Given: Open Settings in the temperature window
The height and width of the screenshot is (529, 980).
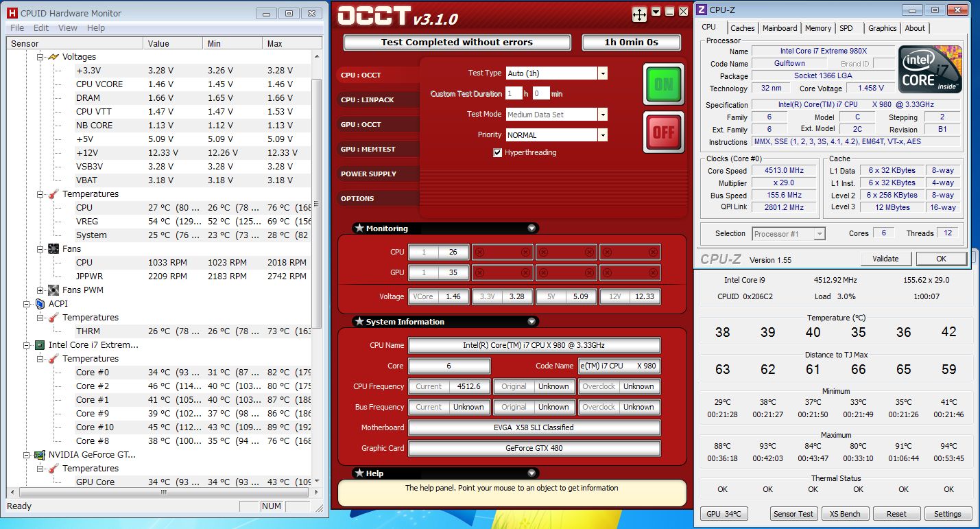Looking at the screenshot, I should pyautogui.click(x=948, y=514).
